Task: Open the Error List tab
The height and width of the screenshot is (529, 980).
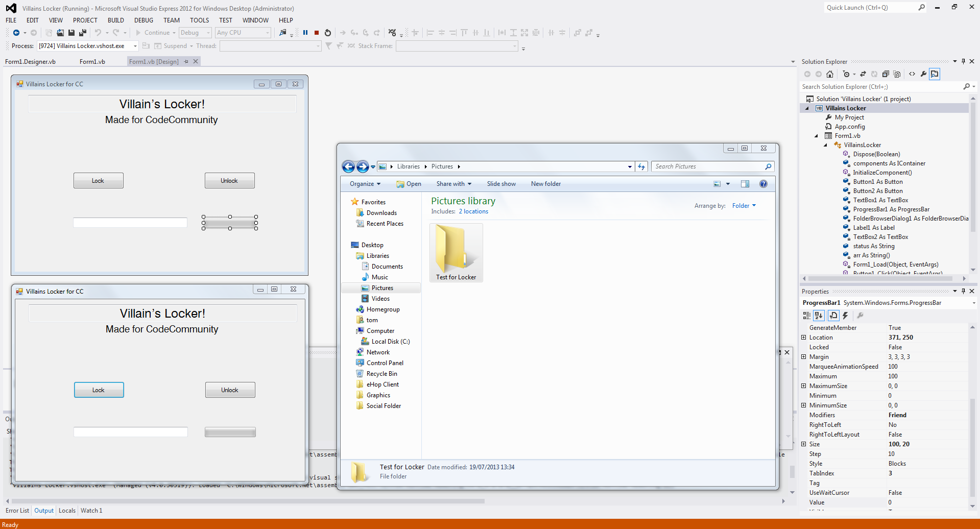Action: click(x=17, y=511)
